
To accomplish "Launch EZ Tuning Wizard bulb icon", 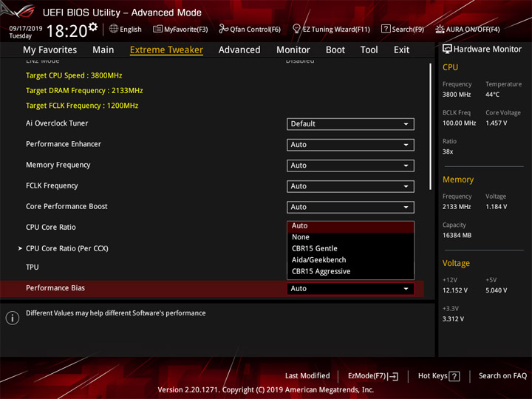I will (296, 29).
